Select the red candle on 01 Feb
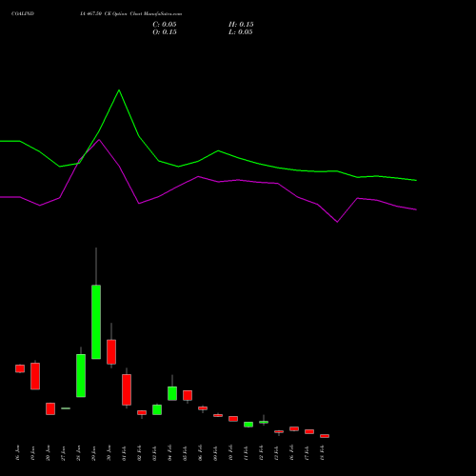Image resolution: width=476 pixels, height=476 pixels. (127, 389)
